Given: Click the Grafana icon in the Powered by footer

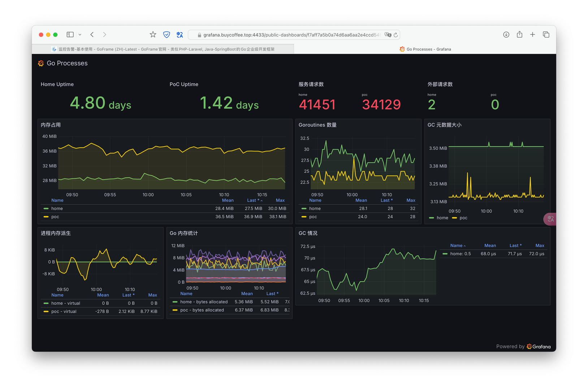Looking at the screenshot, I should coord(529,346).
